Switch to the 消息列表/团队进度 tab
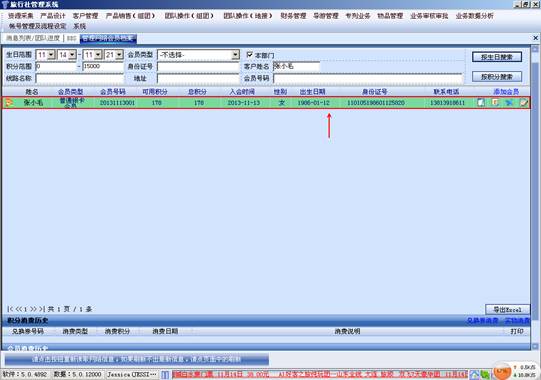This screenshot has height=380, width=541. click(33, 38)
